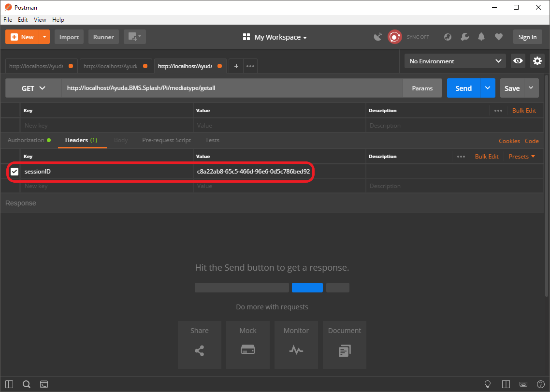Image resolution: width=550 pixels, height=392 pixels.
Task: Click the Document icon tile
Action: coord(345,345)
